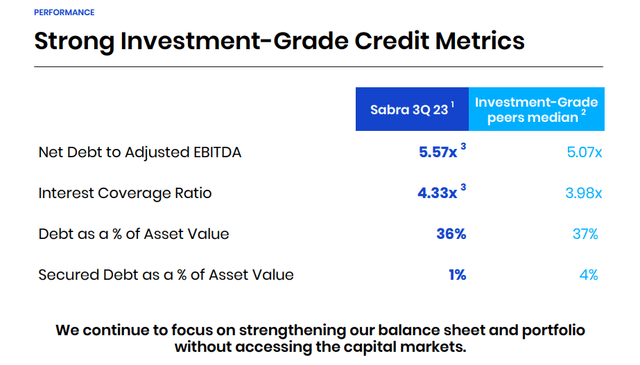The width and height of the screenshot is (640, 365).
Task: Click footnote 2 superscript in peers header
Action: click(584, 112)
